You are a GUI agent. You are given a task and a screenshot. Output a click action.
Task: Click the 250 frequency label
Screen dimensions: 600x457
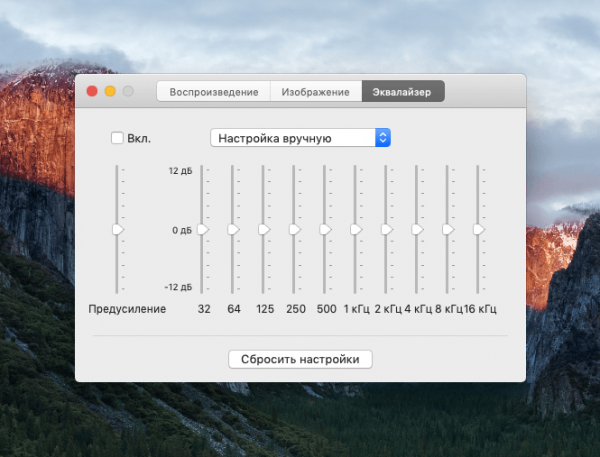tap(296, 309)
